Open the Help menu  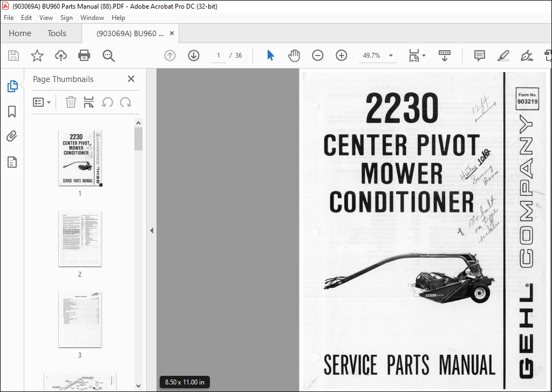(x=118, y=18)
